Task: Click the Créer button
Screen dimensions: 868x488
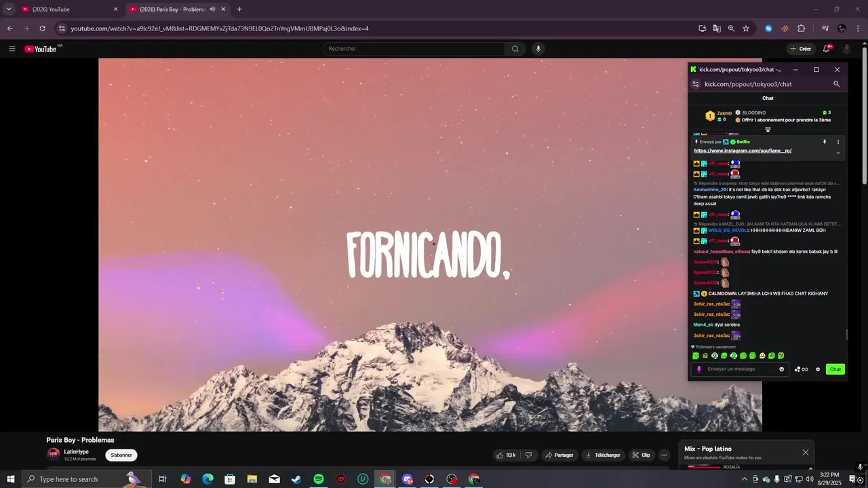Action: [800, 49]
